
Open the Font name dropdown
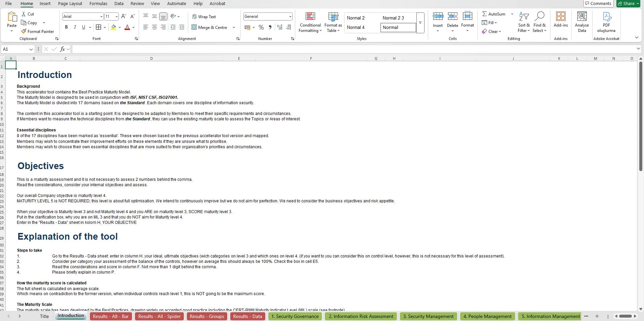101,16
